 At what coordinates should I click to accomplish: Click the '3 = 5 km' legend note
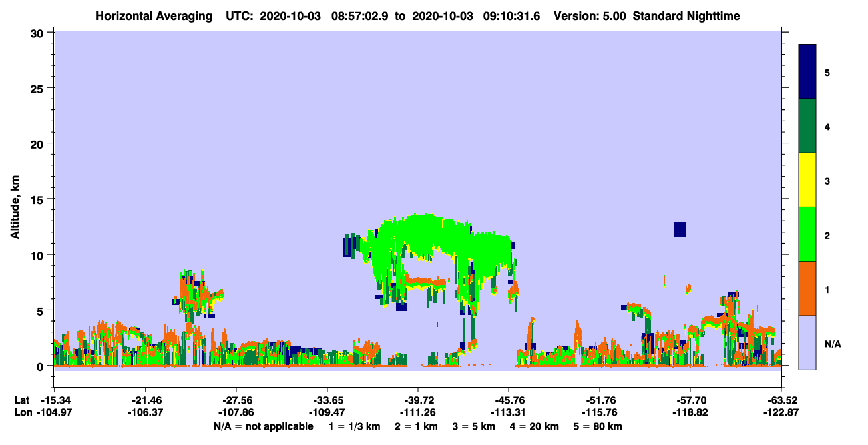click(473, 426)
